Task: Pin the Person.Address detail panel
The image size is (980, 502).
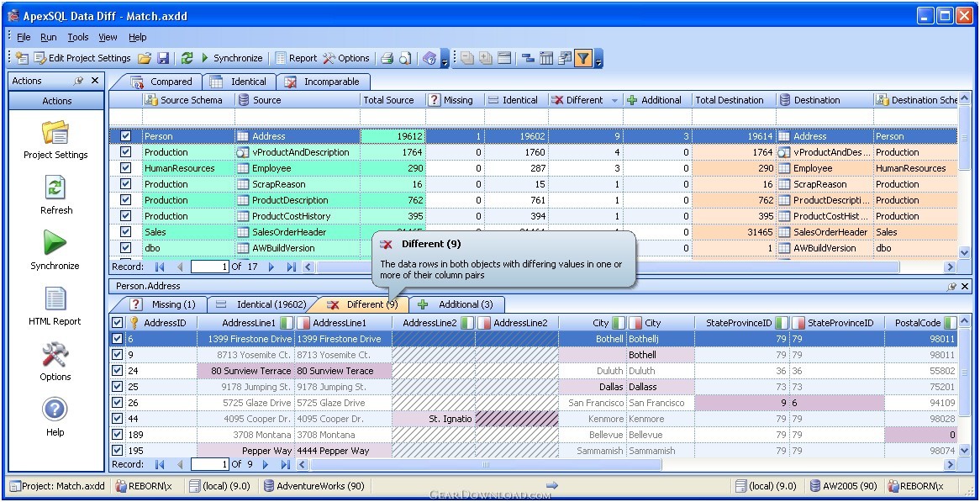Action: point(952,287)
